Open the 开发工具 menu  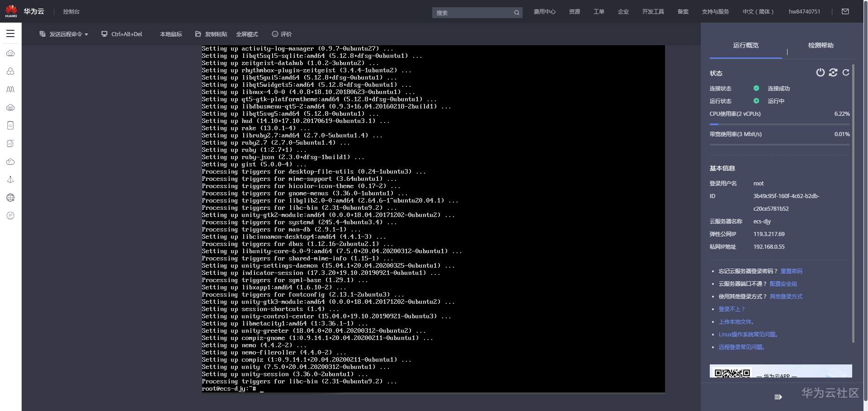[653, 12]
